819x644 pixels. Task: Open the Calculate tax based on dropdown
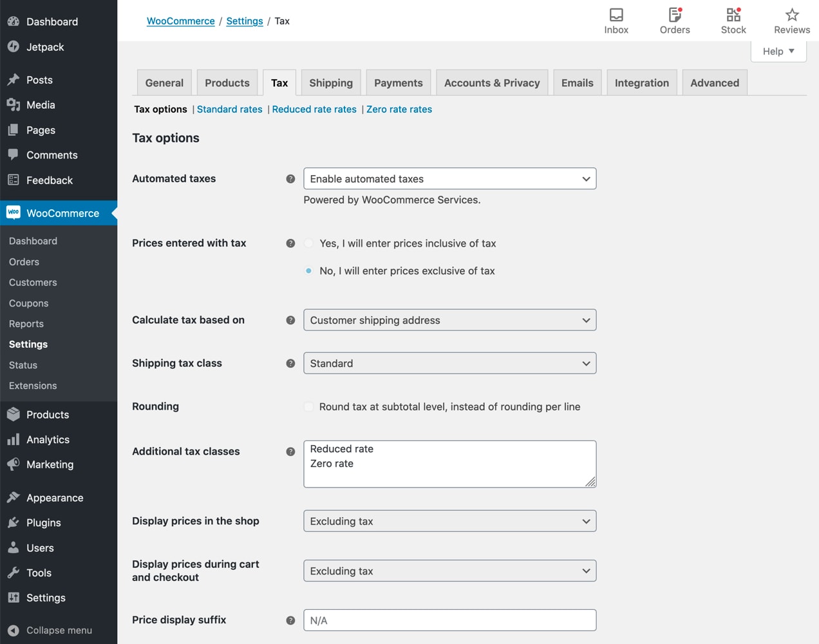pyautogui.click(x=449, y=319)
